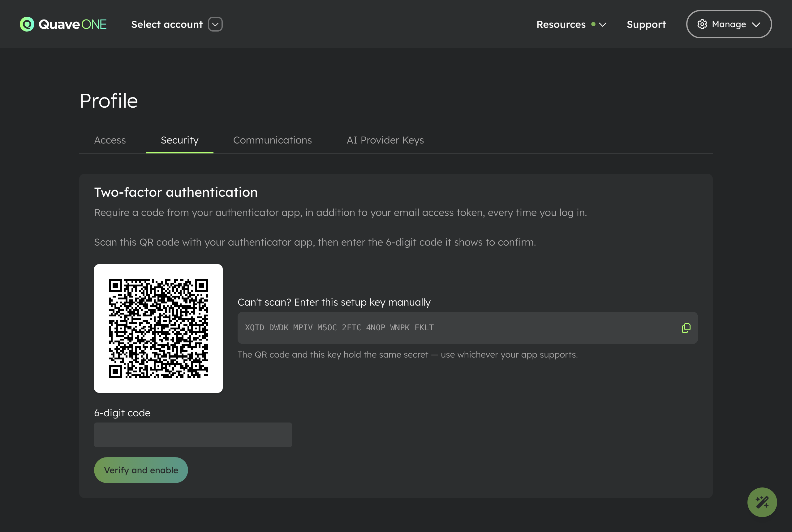Click the "Can't scan? Enter this setup key manually" label

point(334,302)
